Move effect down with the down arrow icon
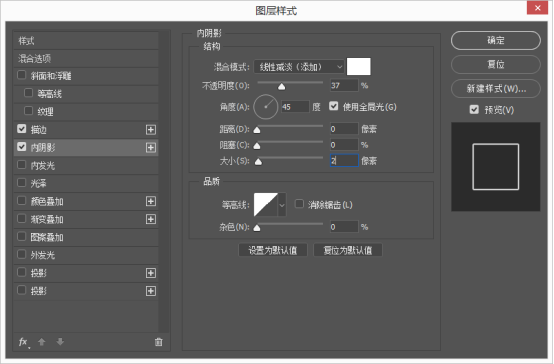The image size is (554, 364). pyautogui.click(x=60, y=342)
